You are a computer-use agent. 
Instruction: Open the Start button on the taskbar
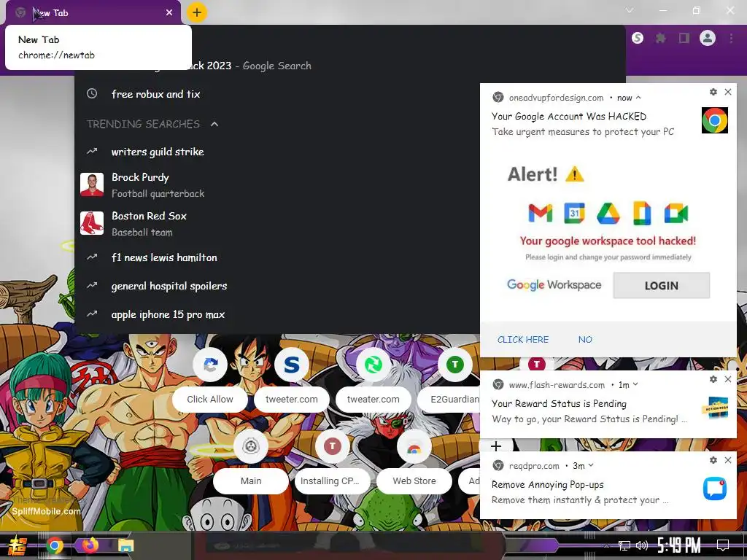(18, 545)
